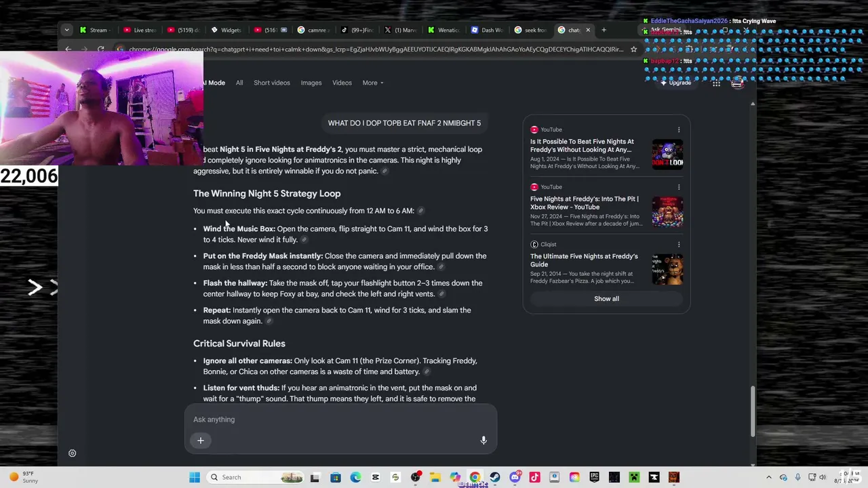Switch to the All results tab
Viewport: 868px width, 488px height.
click(x=239, y=83)
